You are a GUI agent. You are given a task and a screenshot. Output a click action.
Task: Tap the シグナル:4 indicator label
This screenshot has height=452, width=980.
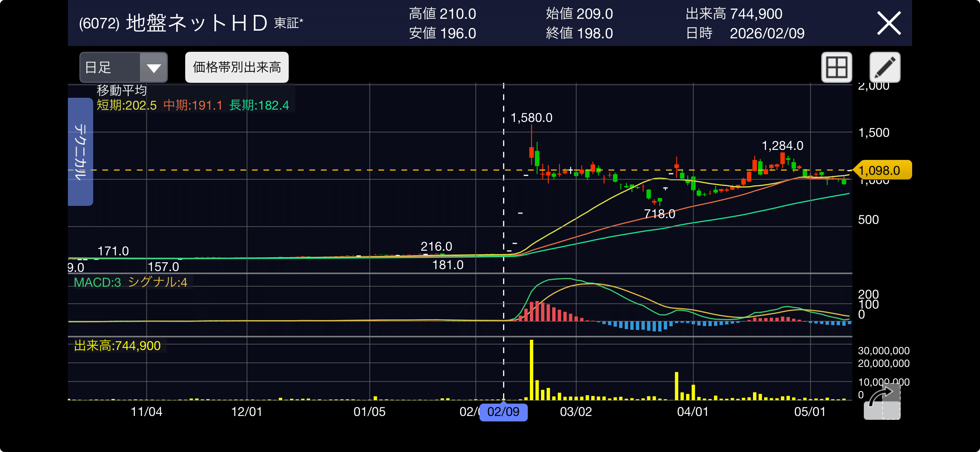pos(158,283)
